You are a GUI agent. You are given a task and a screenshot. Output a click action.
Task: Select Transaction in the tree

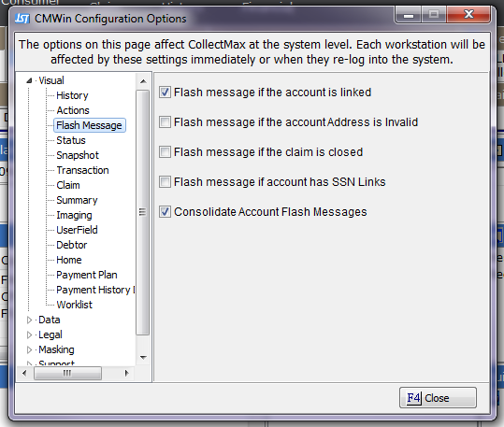[x=82, y=170]
